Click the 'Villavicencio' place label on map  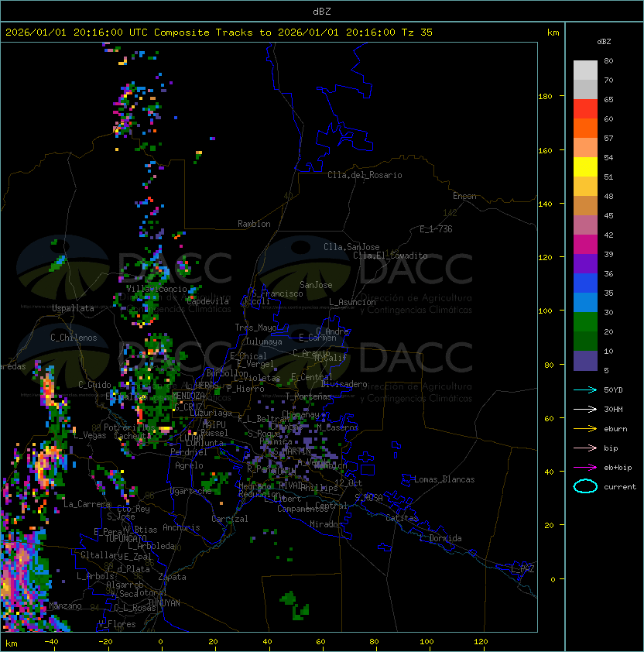point(156,289)
